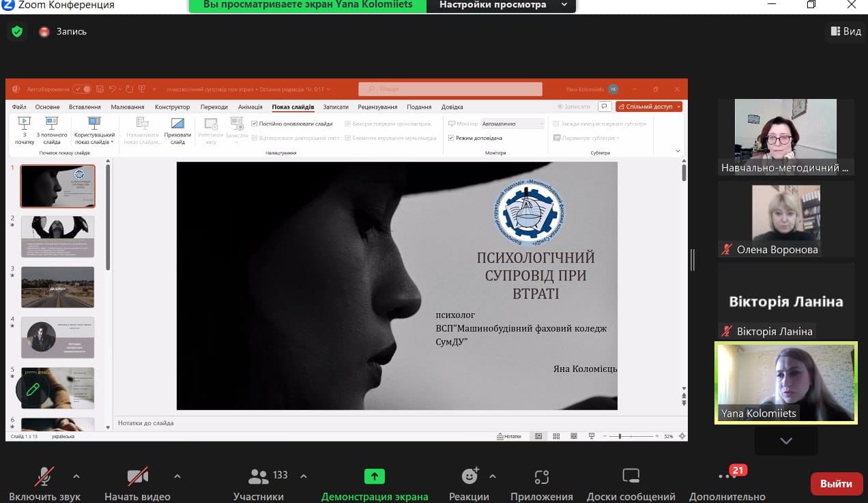868x503 pixels.
Task: Toggle the Режим доповідача checkbox
Action: [x=451, y=138]
